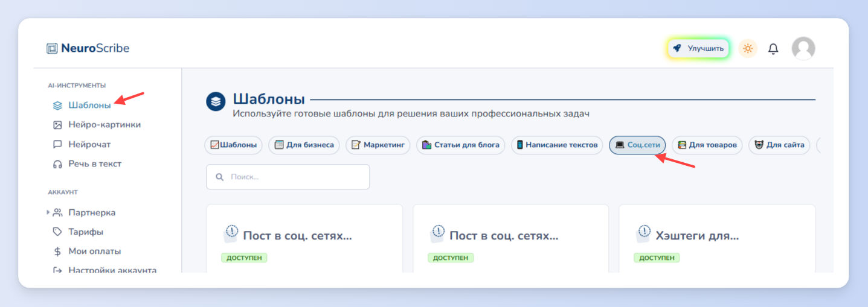Open the second Пост в соц. сетях card
This screenshot has height=307, width=868.
(510, 238)
